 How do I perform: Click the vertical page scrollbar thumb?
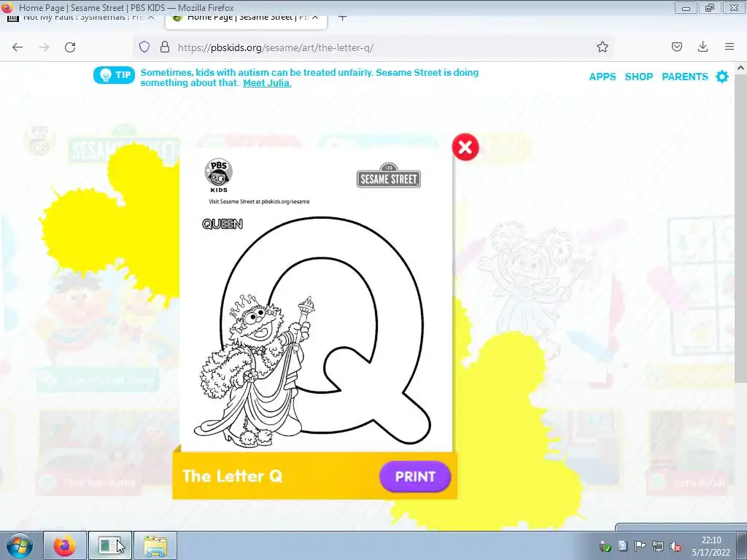[x=741, y=227]
